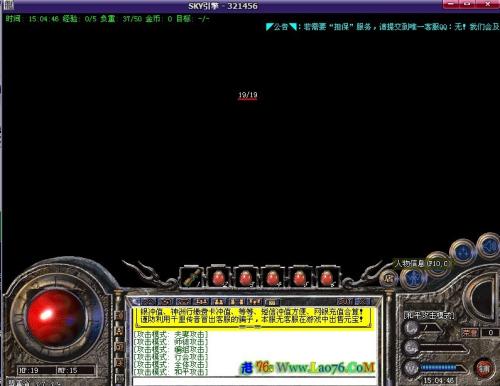
Task: Use the scroll item in quick slot 1
Action: coord(192,277)
